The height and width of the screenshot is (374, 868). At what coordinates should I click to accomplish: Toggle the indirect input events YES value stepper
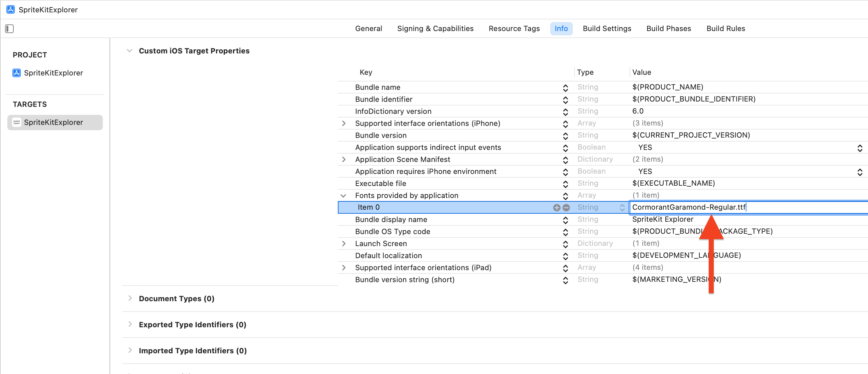tap(859, 148)
